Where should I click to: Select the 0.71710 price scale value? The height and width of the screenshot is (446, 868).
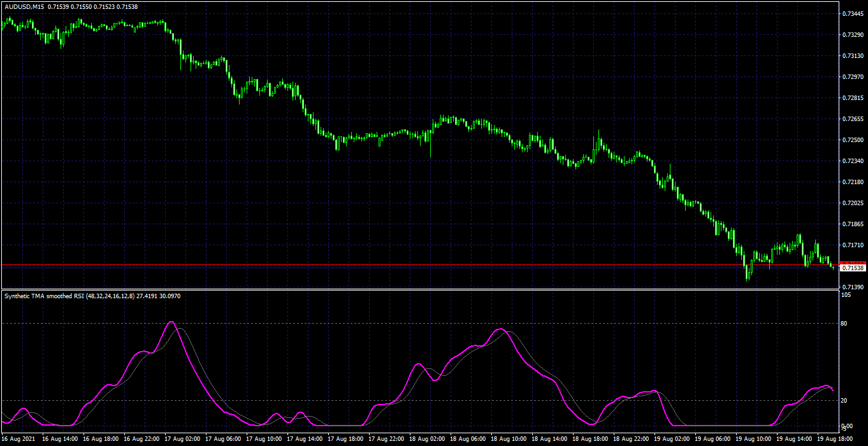click(853, 245)
